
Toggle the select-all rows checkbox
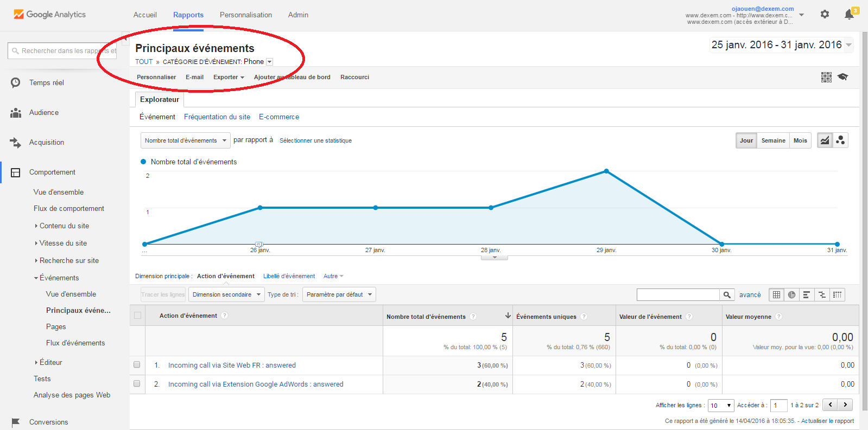[137, 316]
